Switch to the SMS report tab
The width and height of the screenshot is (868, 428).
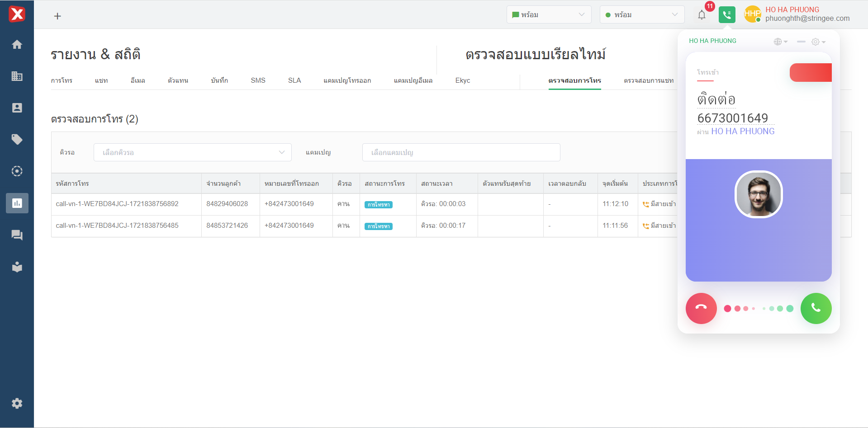258,80
